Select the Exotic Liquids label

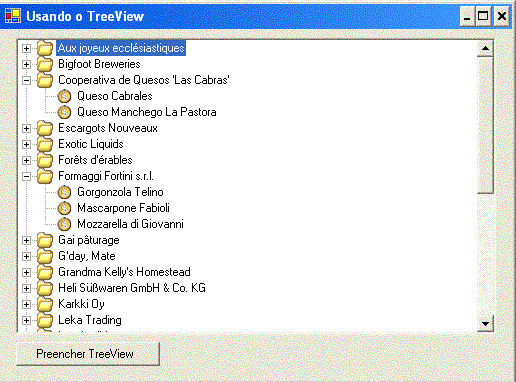point(91,144)
